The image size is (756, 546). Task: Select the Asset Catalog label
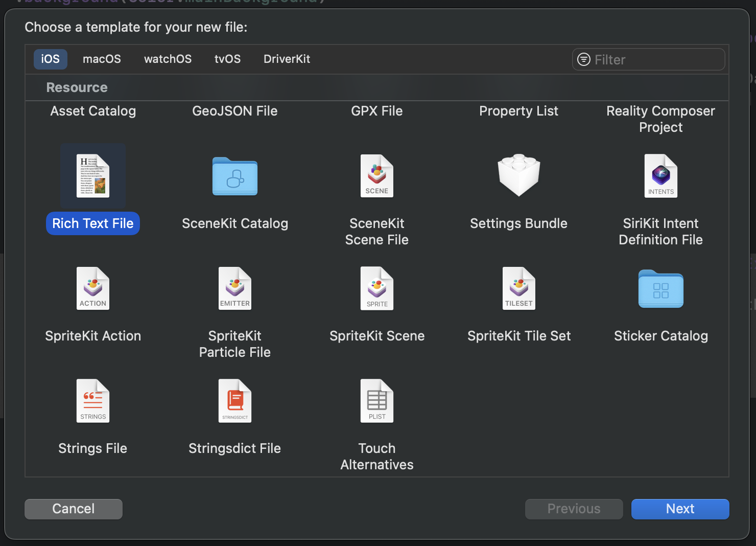click(93, 111)
